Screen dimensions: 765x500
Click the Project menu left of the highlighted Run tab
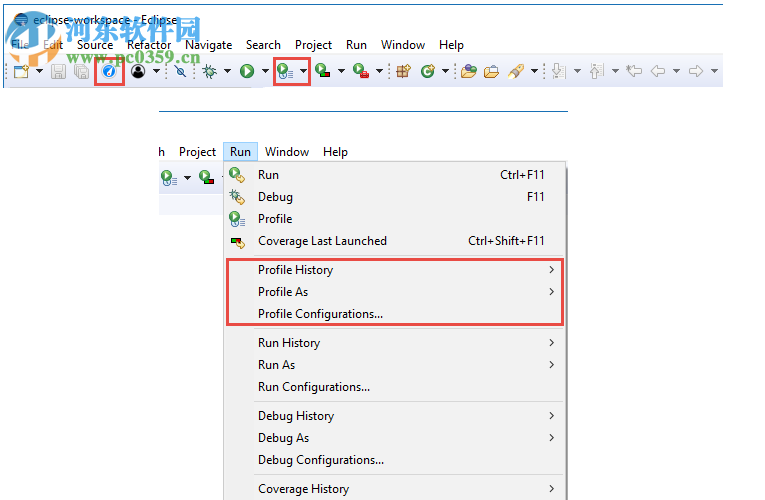click(197, 152)
